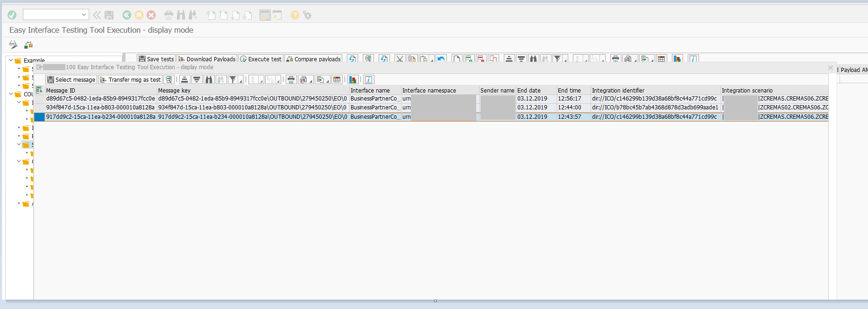
Task: Click Print icon in popup toolbar
Action: pyautogui.click(x=291, y=80)
